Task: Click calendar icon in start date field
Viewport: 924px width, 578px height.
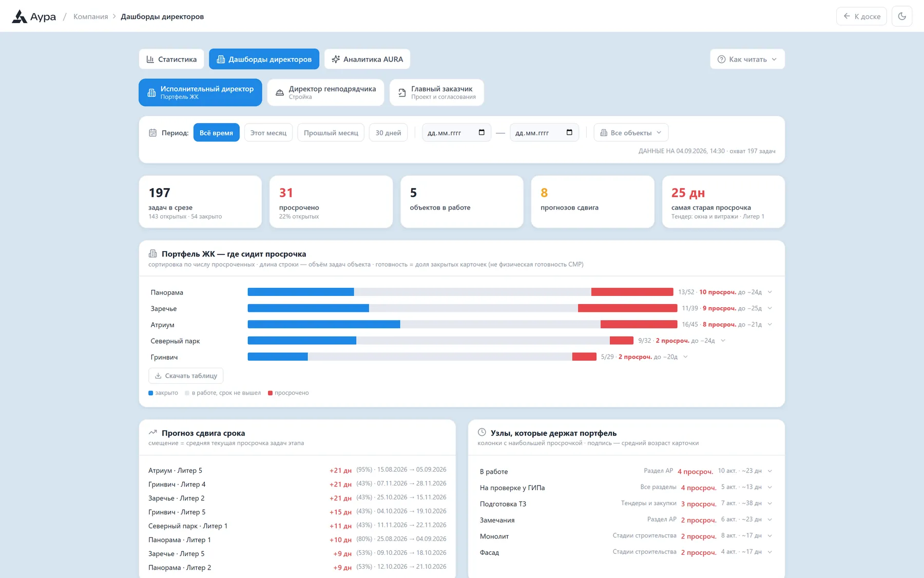Action: (482, 133)
